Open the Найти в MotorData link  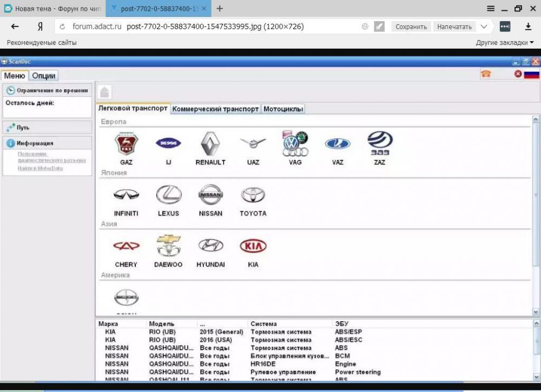pyautogui.click(x=40, y=168)
